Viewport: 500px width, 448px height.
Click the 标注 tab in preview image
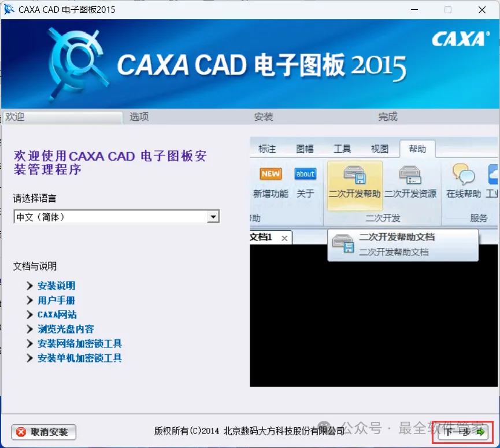tap(267, 149)
